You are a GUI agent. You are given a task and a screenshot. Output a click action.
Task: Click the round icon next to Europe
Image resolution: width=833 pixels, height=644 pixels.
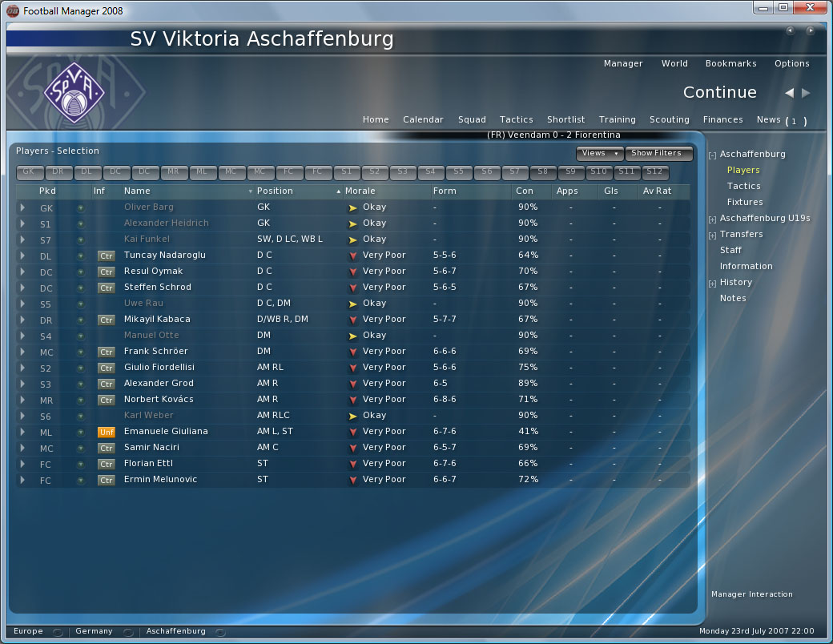57,632
